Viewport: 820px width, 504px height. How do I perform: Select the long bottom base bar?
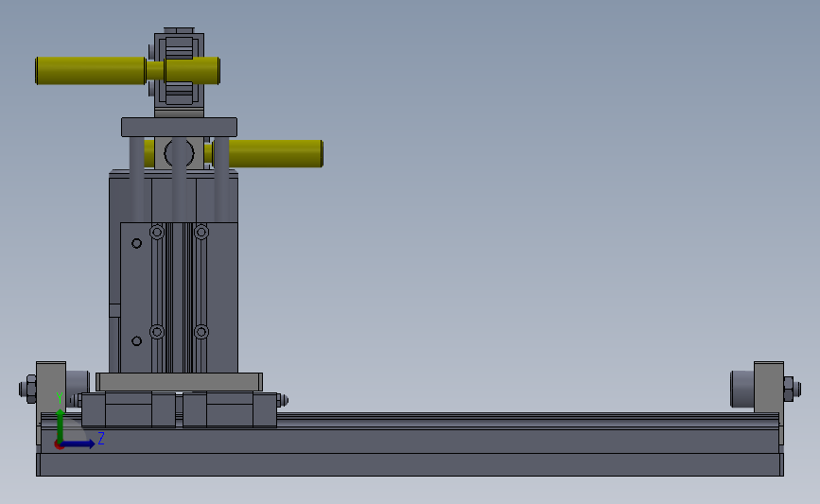[410, 464]
